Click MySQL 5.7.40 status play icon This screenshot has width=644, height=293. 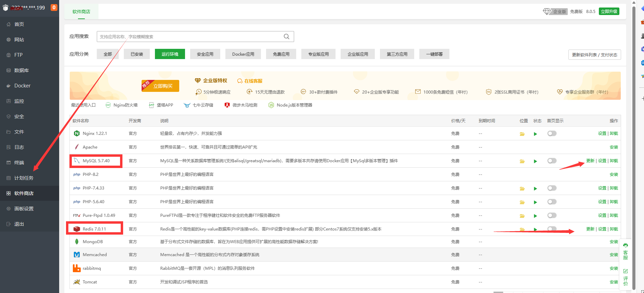click(536, 161)
